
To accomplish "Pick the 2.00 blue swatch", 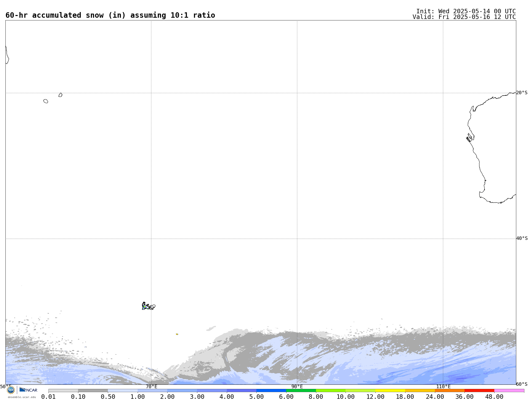I will [x=182, y=391].
